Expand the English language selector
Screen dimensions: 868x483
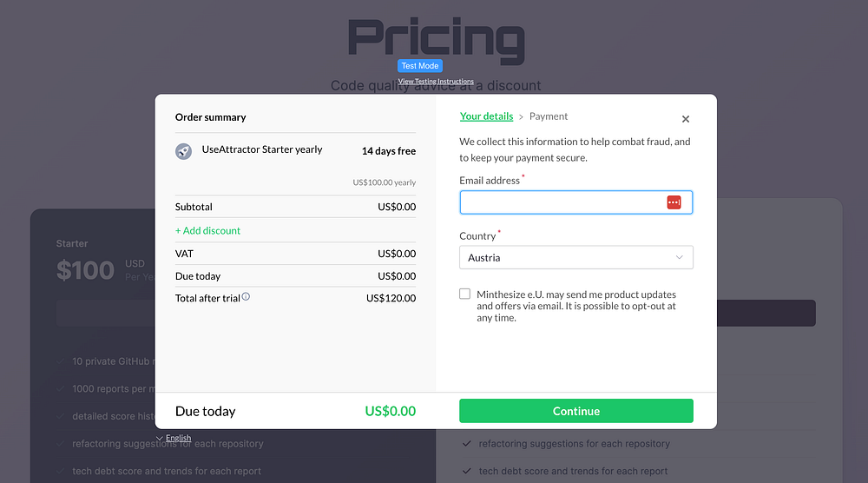coord(174,439)
